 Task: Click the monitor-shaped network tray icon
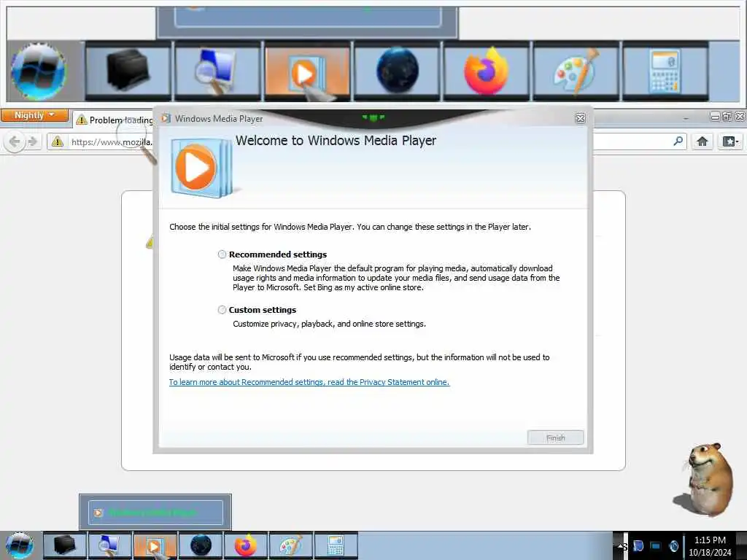[x=656, y=546]
